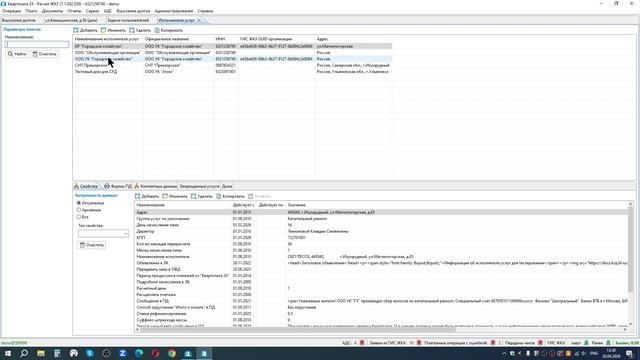Select the ООО "Обслуживающая организация" row
This screenshot has height=360, width=640.
click(x=233, y=53)
